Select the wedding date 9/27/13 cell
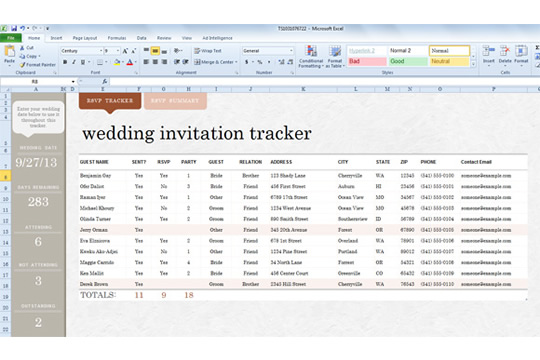The height and width of the screenshot is (360, 540). click(x=36, y=162)
